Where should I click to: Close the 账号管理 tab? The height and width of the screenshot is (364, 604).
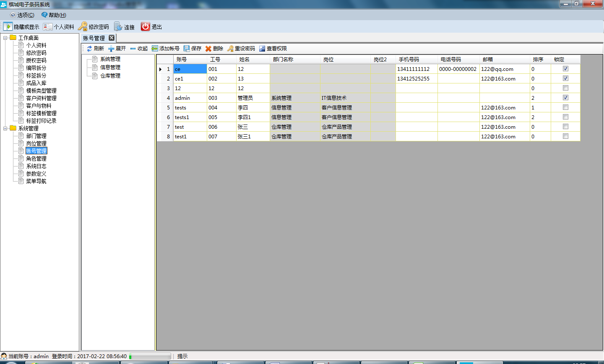pos(112,38)
